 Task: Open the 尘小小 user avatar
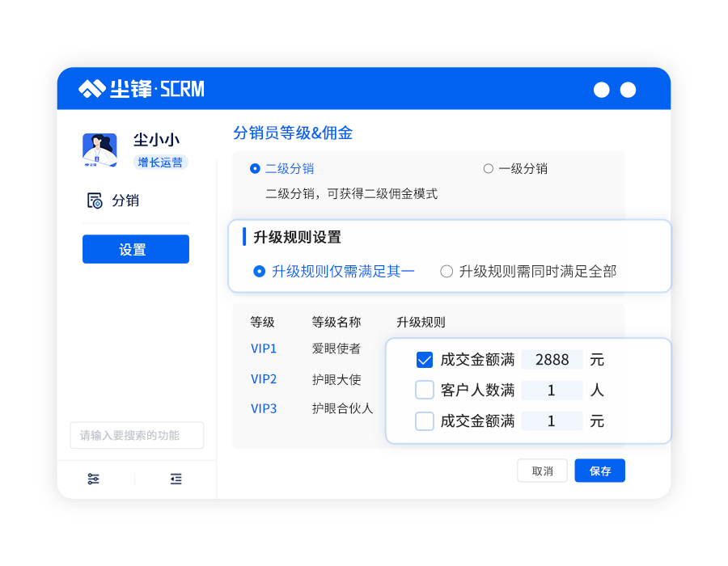tap(99, 150)
